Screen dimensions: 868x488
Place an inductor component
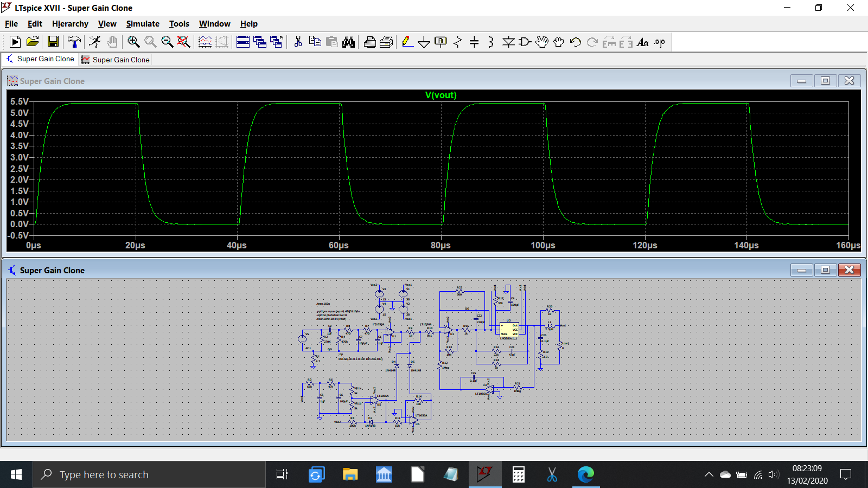[x=491, y=42]
